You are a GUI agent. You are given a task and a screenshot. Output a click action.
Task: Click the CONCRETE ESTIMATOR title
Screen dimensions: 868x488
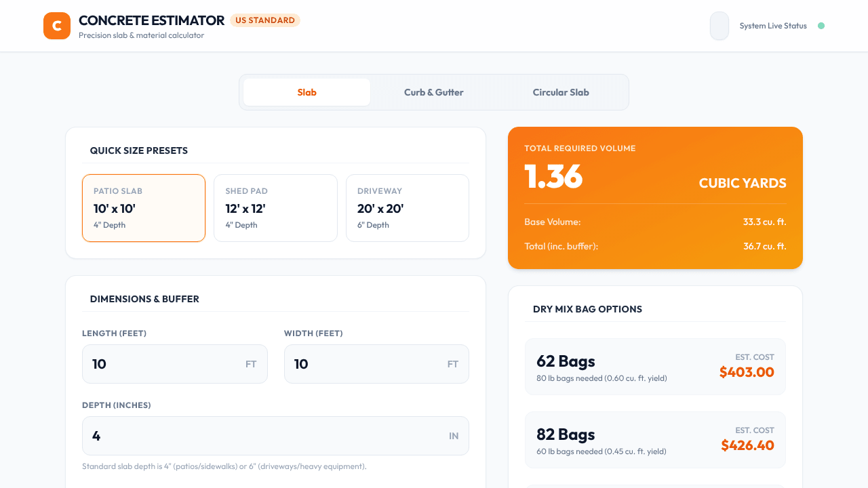(151, 20)
